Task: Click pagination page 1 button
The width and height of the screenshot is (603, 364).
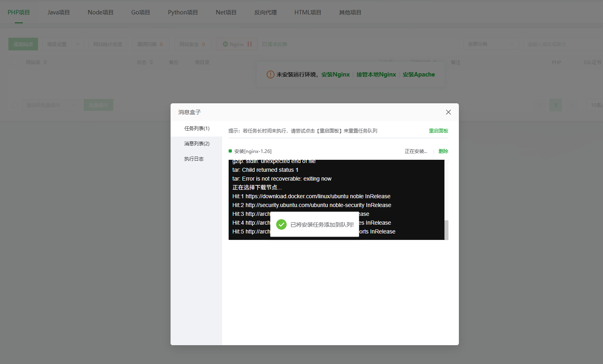Action: 556,105
